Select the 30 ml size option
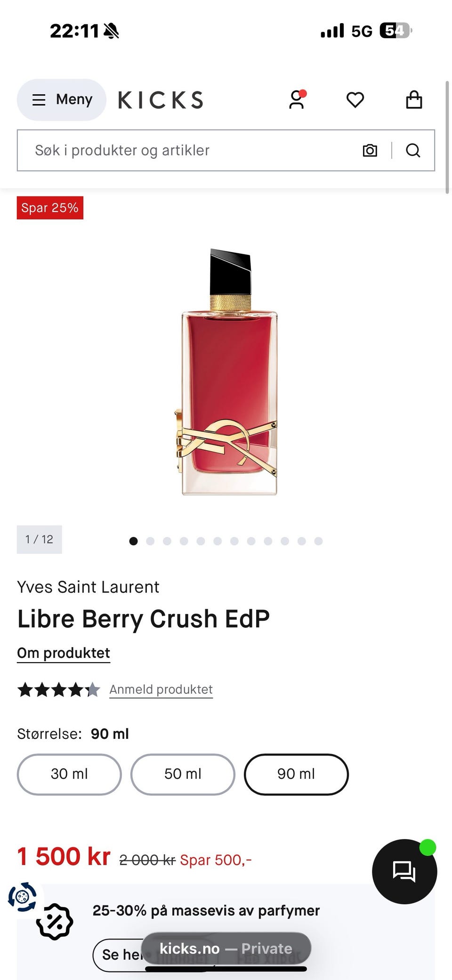 [x=69, y=774]
